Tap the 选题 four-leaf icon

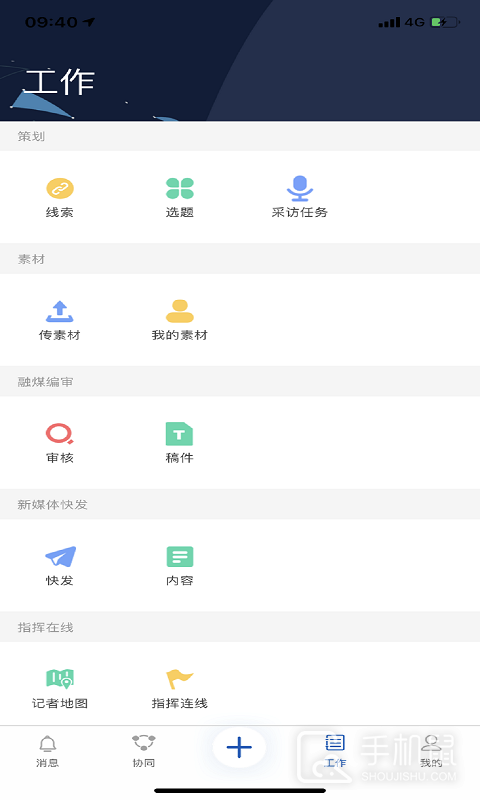pos(180,188)
